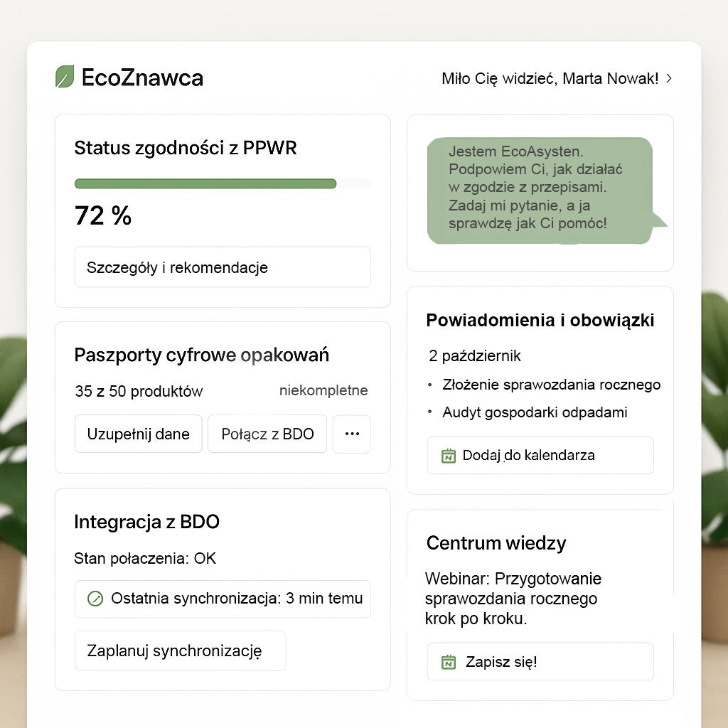Click calendar icon beside Dodaj do kalendarza
728x728 pixels.
448,456
